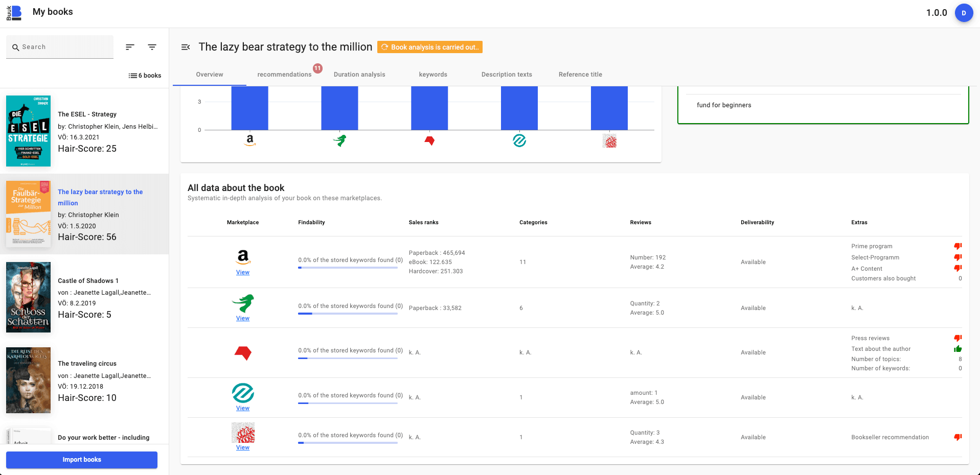Screen dimensions: 980x475
Task: Switch to the Overview tab
Action: pyautogui.click(x=210, y=75)
